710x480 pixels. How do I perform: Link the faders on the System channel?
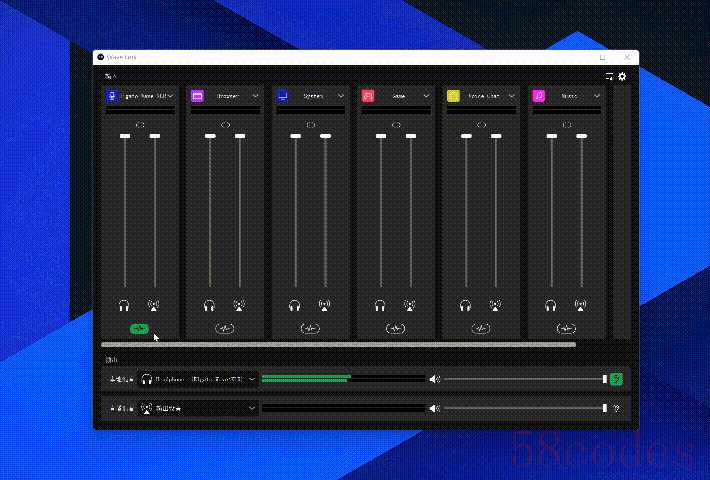pyautogui.click(x=311, y=125)
